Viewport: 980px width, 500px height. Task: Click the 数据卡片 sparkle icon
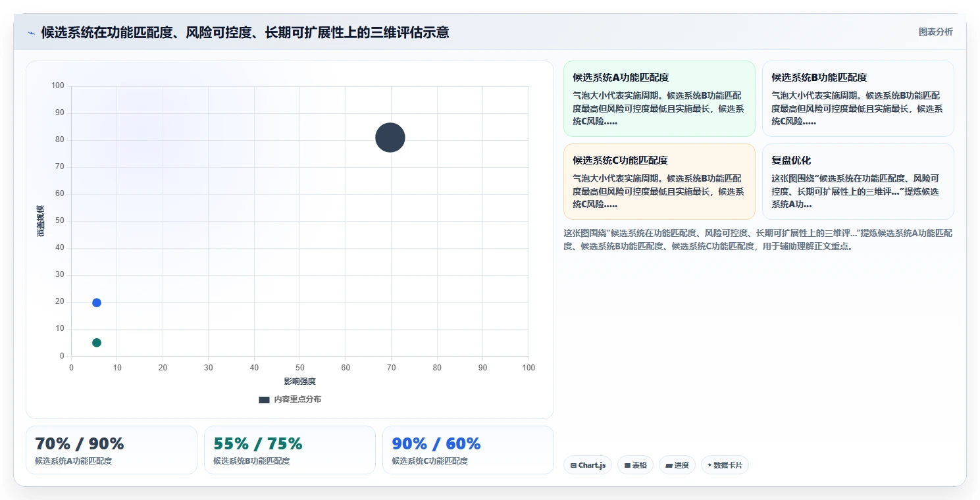[709, 466]
